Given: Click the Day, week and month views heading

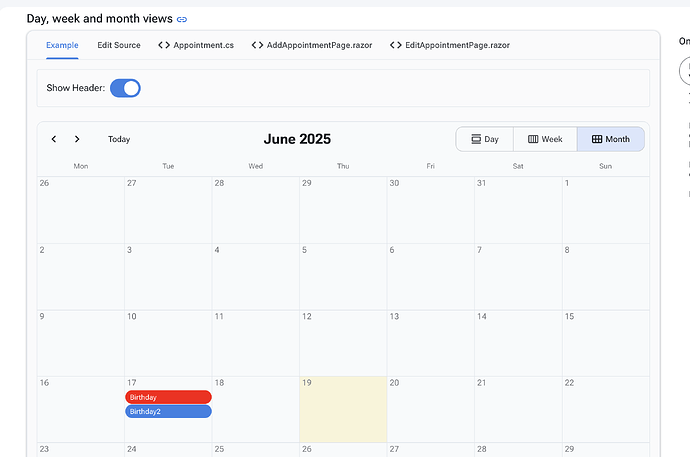Looking at the screenshot, I should pos(99,18).
